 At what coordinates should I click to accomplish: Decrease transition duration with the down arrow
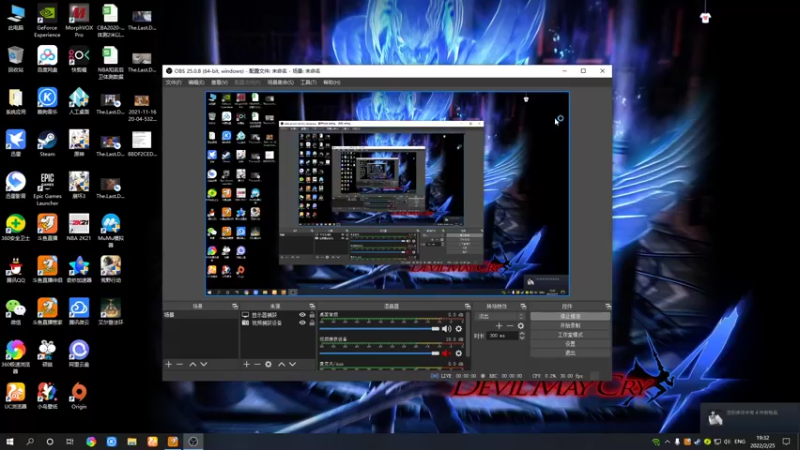point(521,338)
